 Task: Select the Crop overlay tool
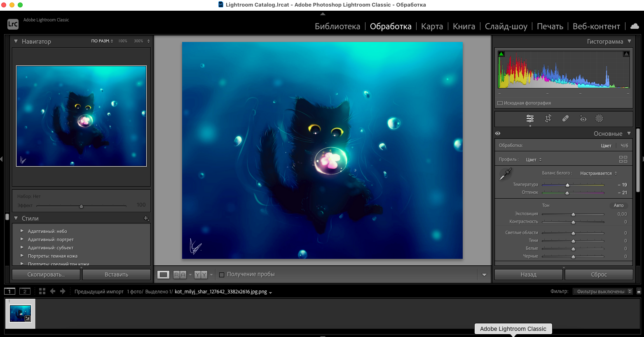click(548, 119)
